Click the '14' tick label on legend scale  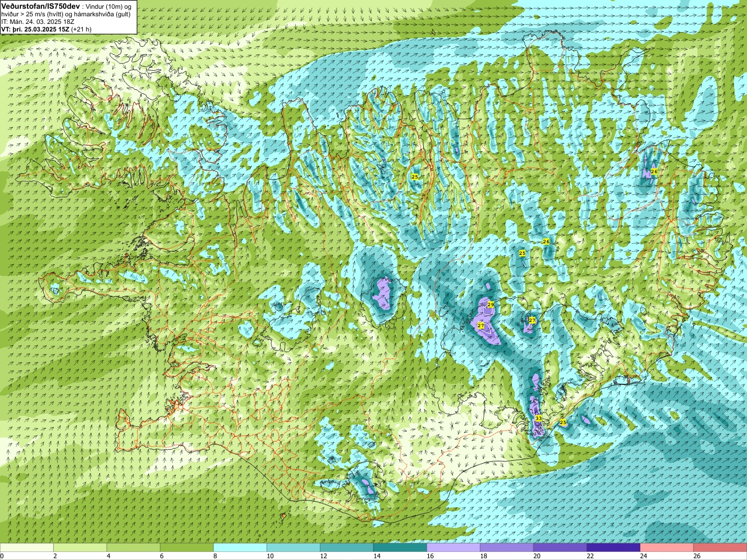[376, 556]
